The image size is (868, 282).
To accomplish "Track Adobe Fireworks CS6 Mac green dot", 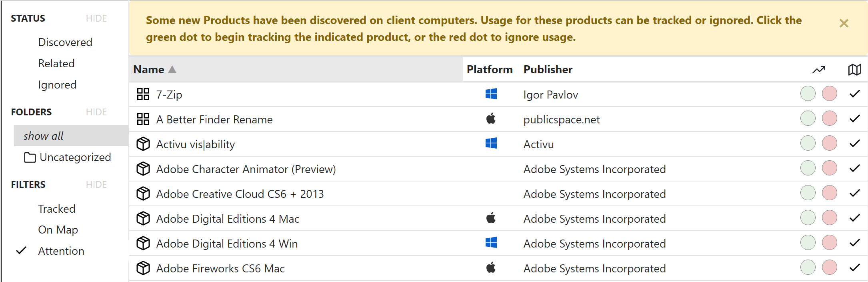I will (808, 268).
